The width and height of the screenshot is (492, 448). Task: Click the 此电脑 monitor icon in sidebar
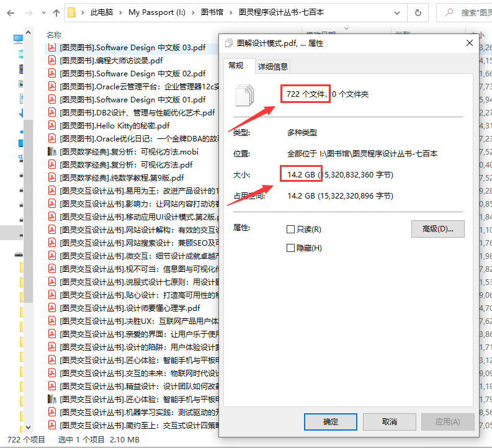tap(19, 39)
